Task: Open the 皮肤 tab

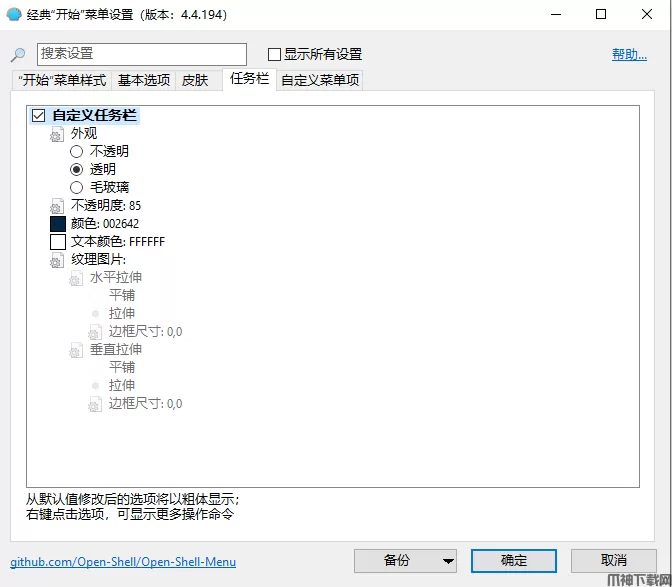Action: [x=195, y=80]
